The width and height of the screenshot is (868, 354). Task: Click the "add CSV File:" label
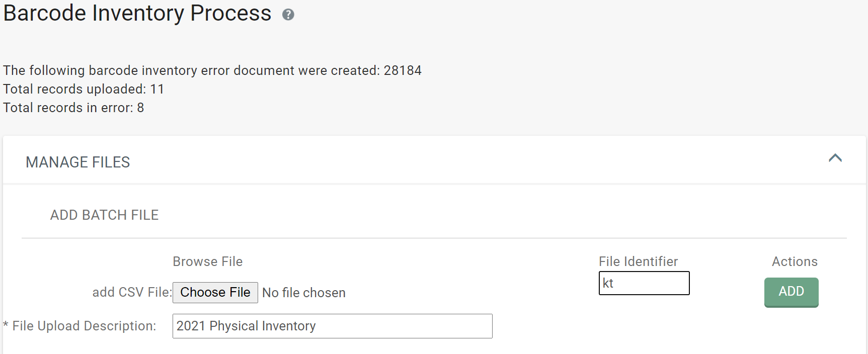pos(132,293)
